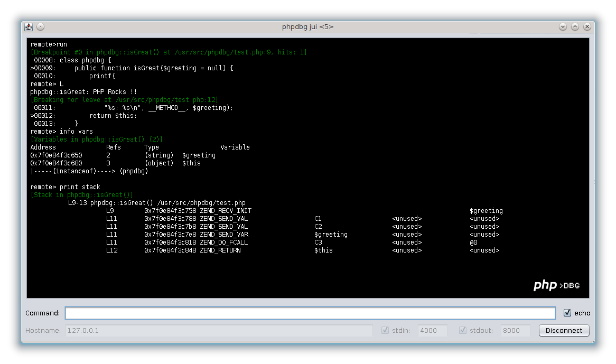This screenshot has width=616, height=364.
Task: Click the green Breakpoint #0 message line
Action: click(169, 52)
